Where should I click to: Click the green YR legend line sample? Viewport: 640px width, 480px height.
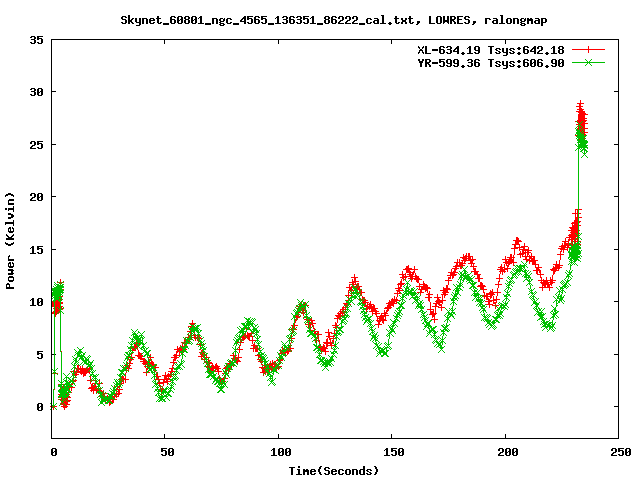tap(588, 62)
